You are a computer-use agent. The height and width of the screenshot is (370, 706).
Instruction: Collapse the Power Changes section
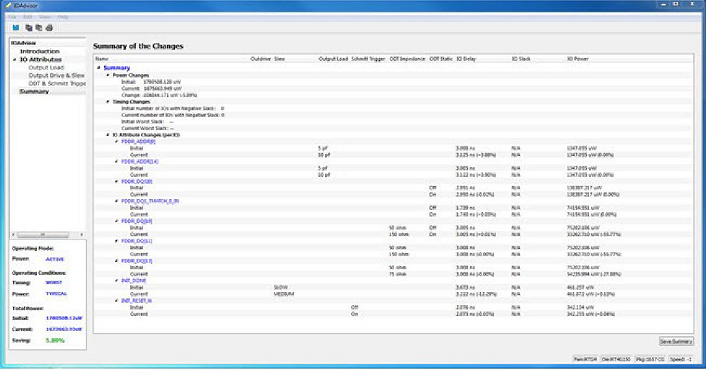point(108,75)
